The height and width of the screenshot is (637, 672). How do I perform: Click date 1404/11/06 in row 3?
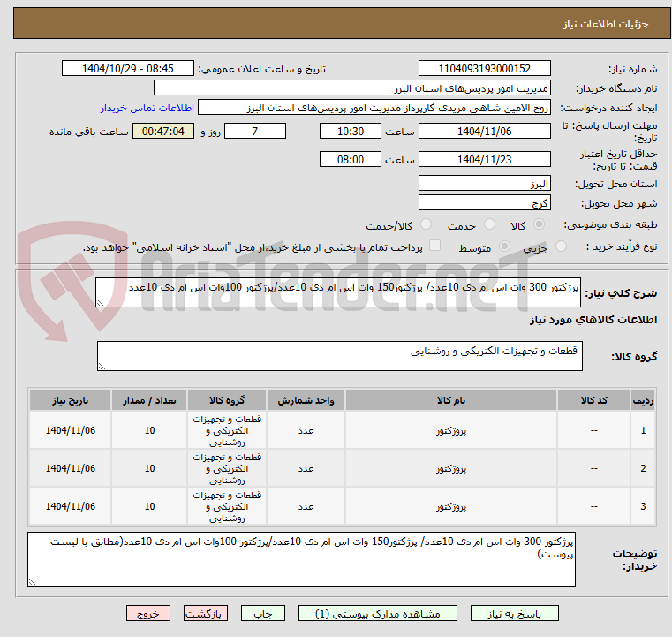(x=71, y=506)
